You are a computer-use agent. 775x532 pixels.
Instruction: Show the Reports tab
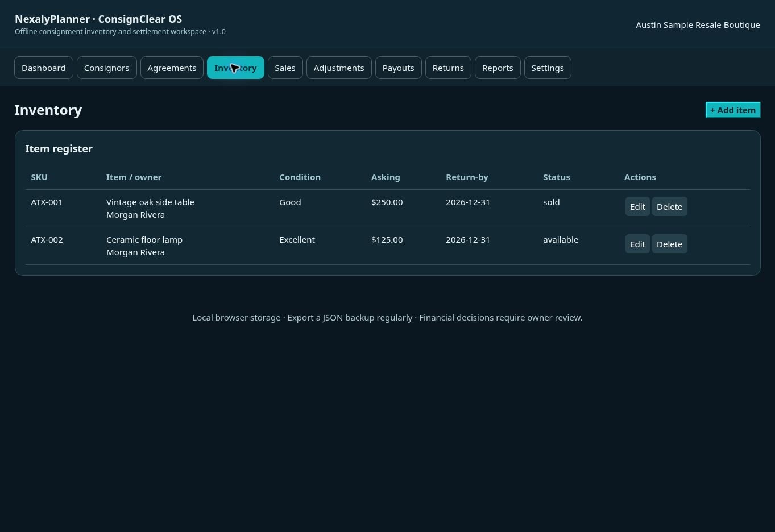[498, 68]
